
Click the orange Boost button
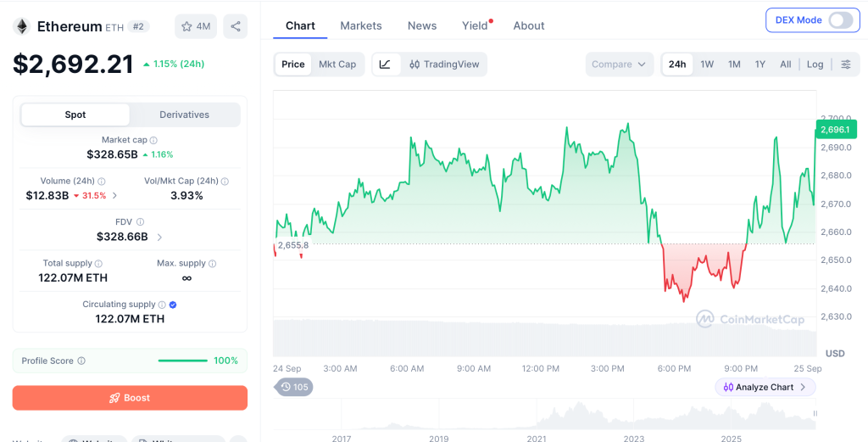tap(130, 398)
